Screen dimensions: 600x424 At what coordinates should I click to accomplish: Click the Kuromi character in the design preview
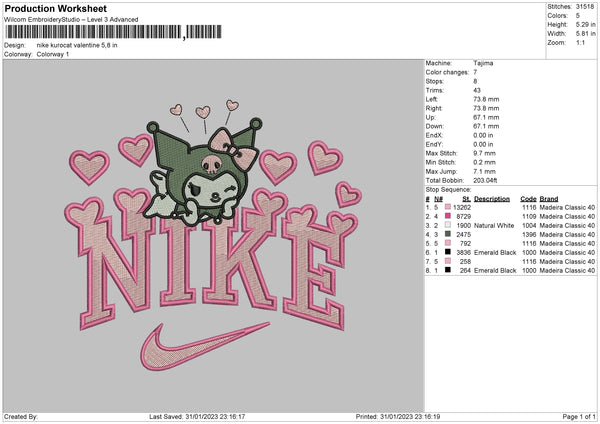click(x=203, y=172)
